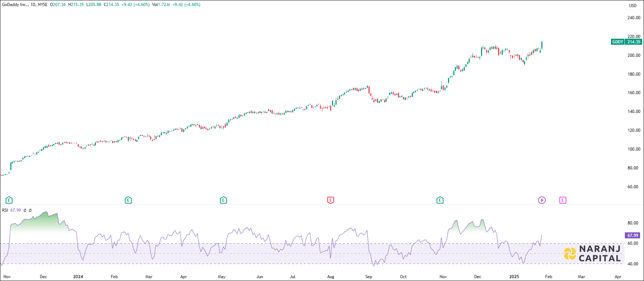Click the purple 67.99 RSI axis tag

tap(633, 235)
